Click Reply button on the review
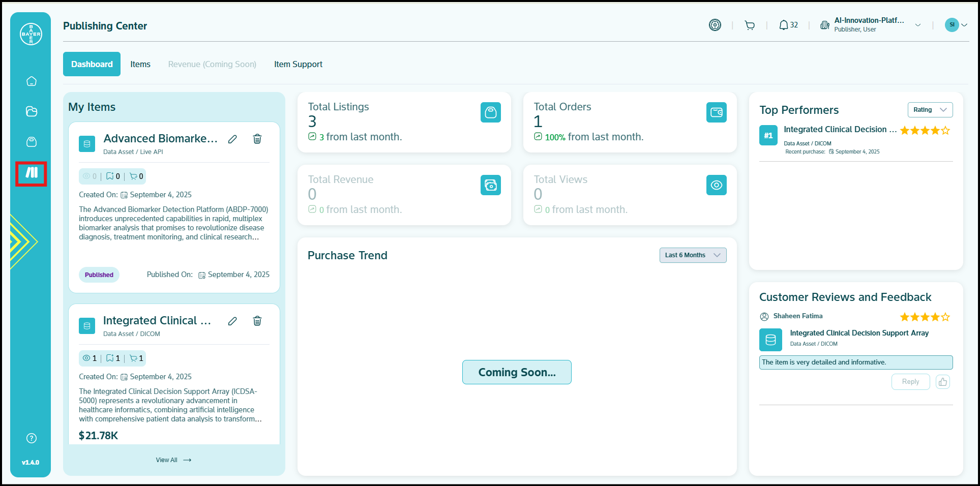This screenshot has height=486, width=980. pyautogui.click(x=910, y=382)
